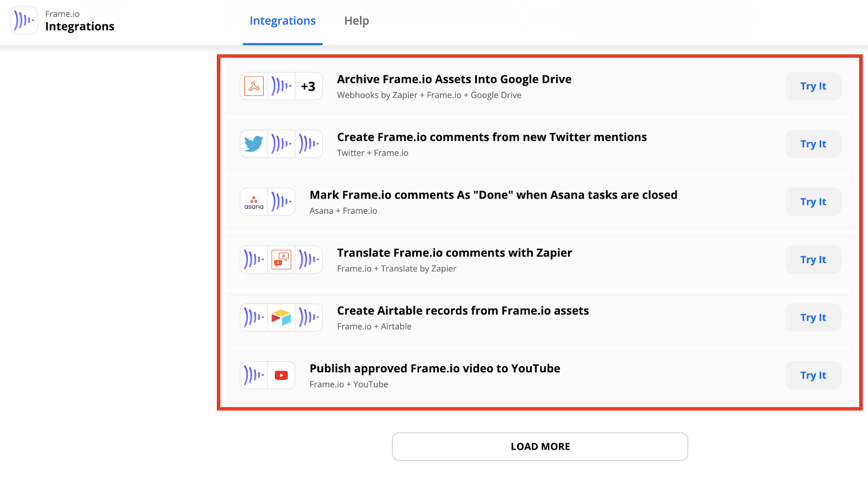
Task: Open Translate Frame.io comments with Zapier title
Action: point(455,253)
